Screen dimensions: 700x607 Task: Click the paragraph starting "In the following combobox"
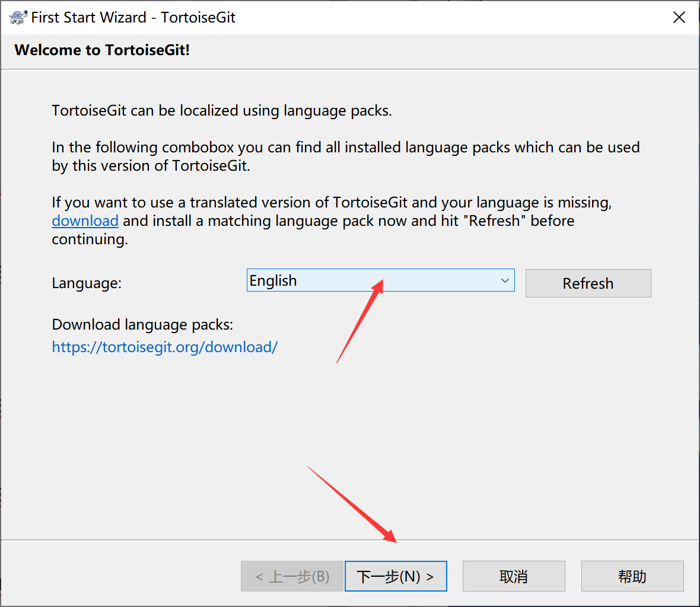tap(345, 156)
